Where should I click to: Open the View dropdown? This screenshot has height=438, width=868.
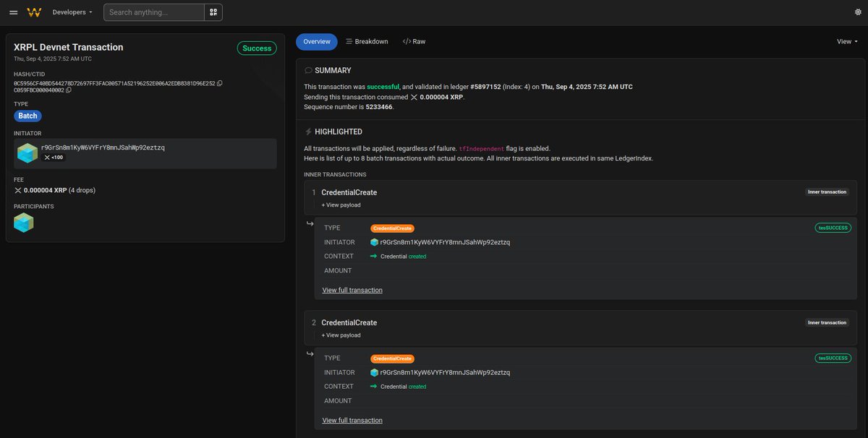[847, 42]
